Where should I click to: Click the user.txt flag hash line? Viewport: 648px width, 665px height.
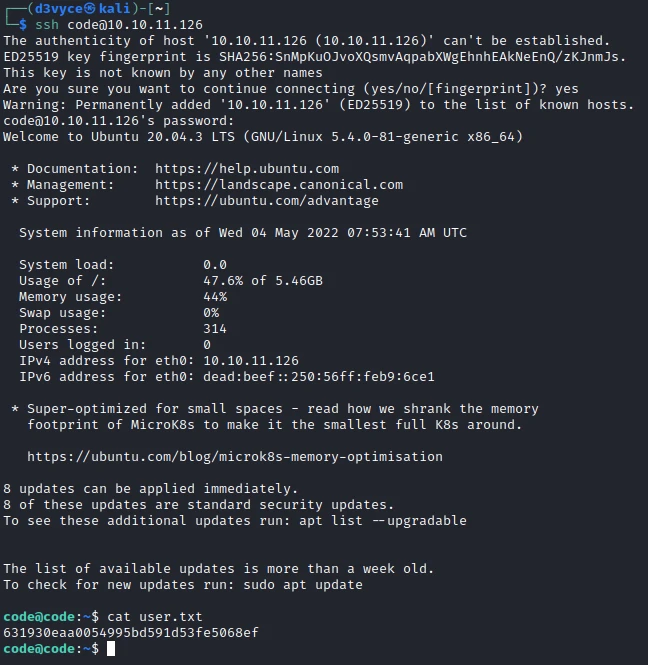(x=131, y=633)
